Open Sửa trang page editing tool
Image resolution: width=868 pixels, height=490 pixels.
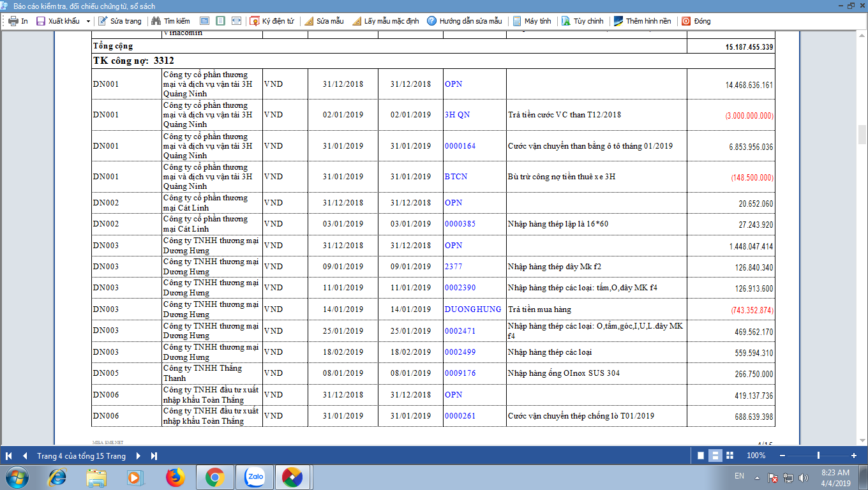(x=119, y=21)
